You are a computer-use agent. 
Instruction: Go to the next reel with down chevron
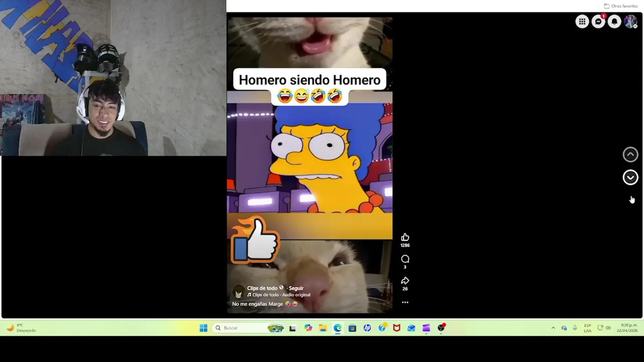630,177
